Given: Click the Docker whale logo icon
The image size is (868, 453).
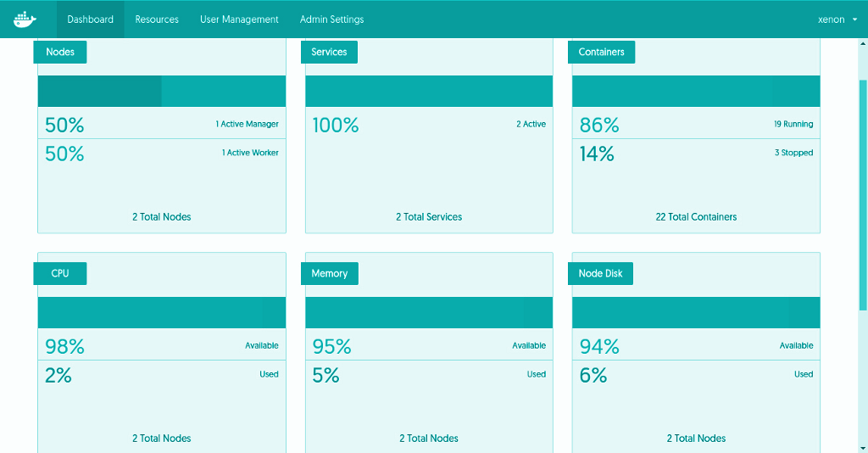Looking at the screenshot, I should 25,19.
